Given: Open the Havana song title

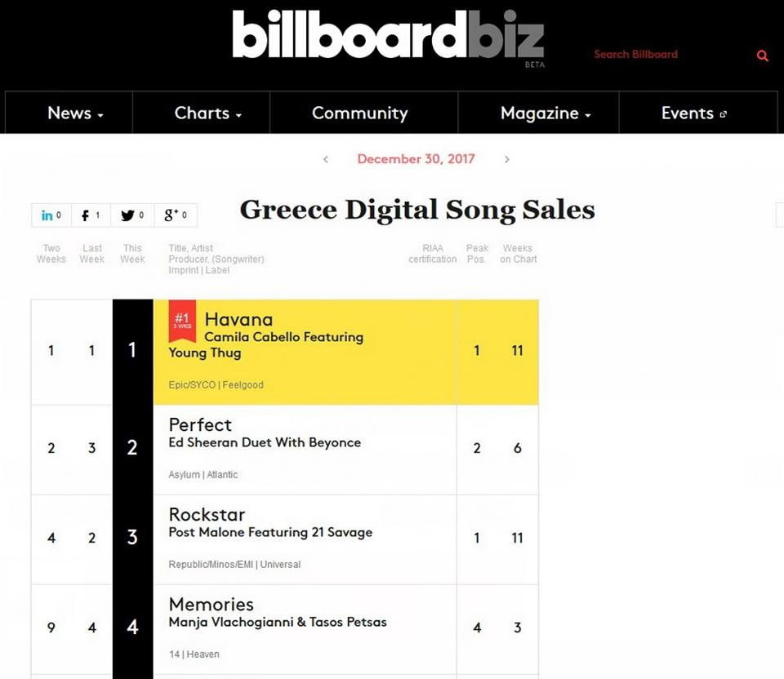Looking at the screenshot, I should pyautogui.click(x=239, y=319).
